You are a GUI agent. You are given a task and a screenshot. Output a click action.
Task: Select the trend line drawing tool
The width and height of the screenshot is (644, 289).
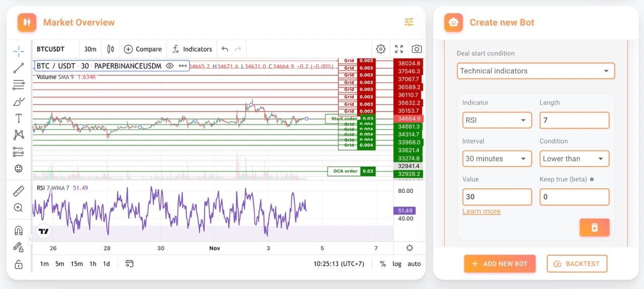(x=19, y=68)
